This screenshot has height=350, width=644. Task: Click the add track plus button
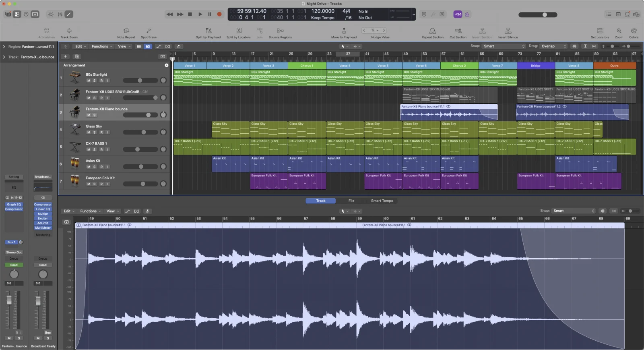pos(65,56)
